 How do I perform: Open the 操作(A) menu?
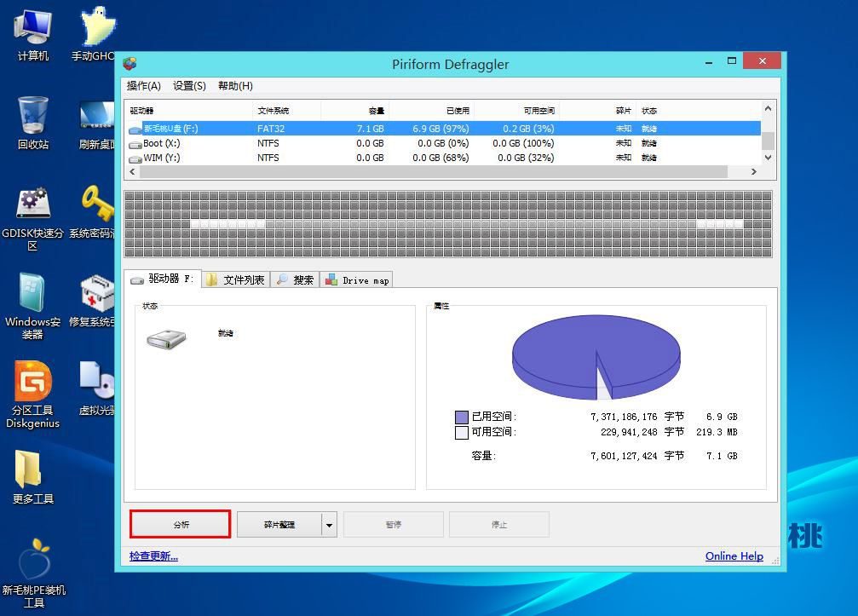[143, 86]
